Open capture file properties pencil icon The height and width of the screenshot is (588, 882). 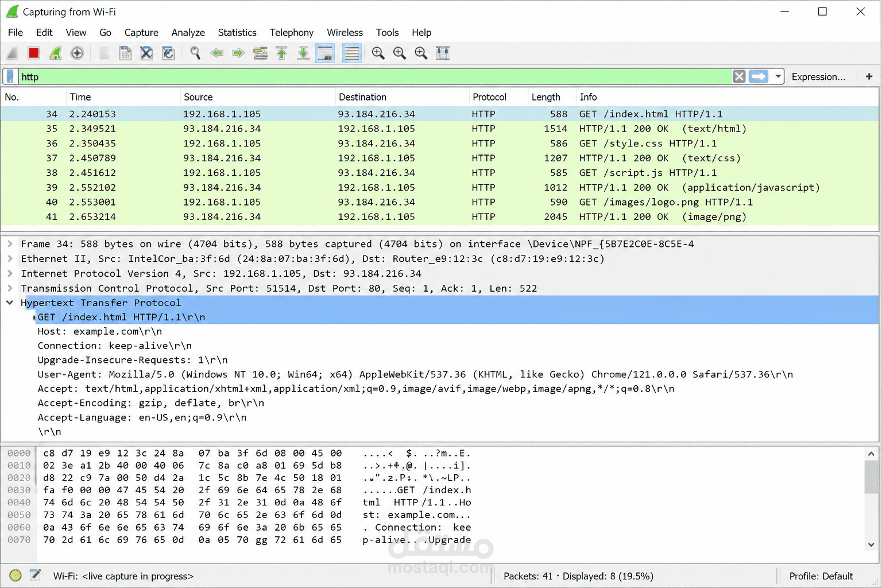(x=36, y=575)
